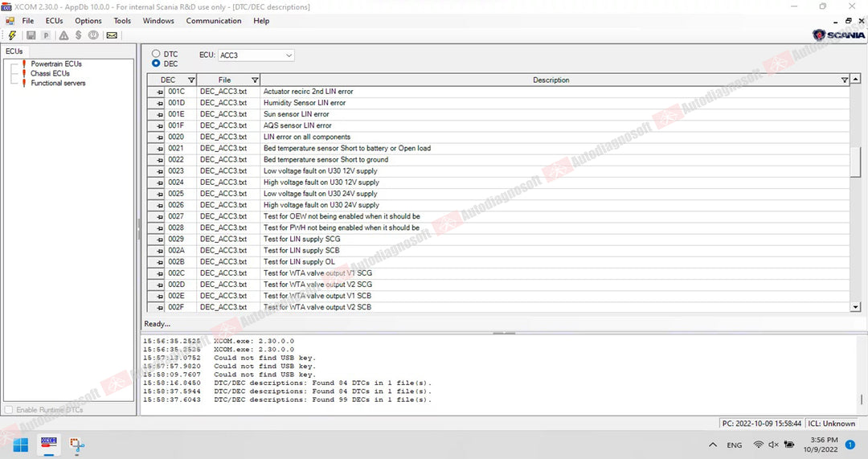Screen dimensions: 868x459
Task: Open the File menu
Action: (27, 21)
